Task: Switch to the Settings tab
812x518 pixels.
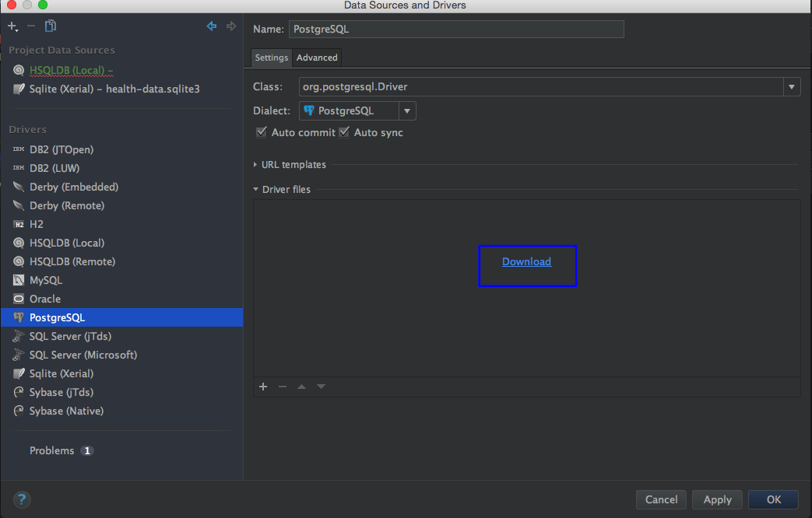Action: [272, 58]
